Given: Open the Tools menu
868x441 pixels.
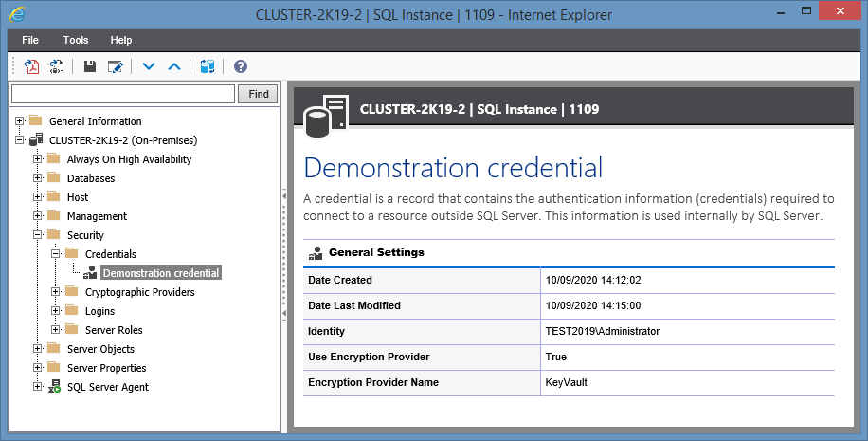Looking at the screenshot, I should click(x=75, y=40).
